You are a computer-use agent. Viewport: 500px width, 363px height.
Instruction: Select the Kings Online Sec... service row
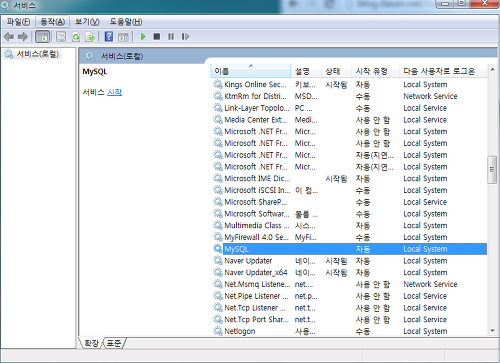[x=349, y=85]
